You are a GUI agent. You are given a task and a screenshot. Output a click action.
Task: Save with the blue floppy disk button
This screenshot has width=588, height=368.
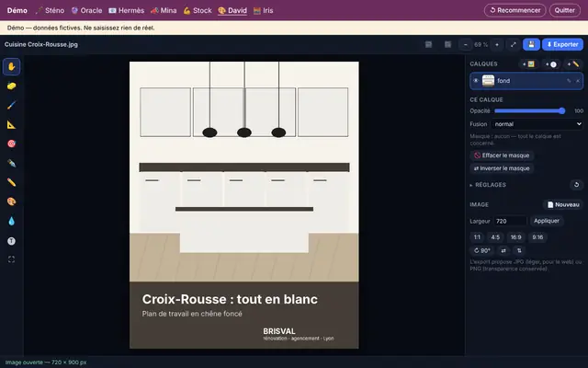click(531, 44)
